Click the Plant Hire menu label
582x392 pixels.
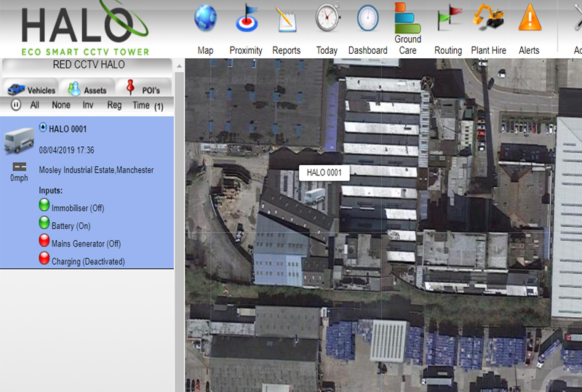[488, 50]
